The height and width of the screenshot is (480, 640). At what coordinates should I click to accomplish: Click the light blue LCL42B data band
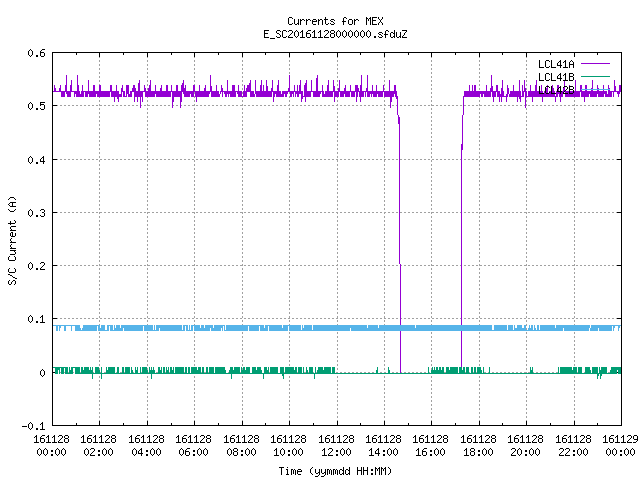[x=337, y=328]
